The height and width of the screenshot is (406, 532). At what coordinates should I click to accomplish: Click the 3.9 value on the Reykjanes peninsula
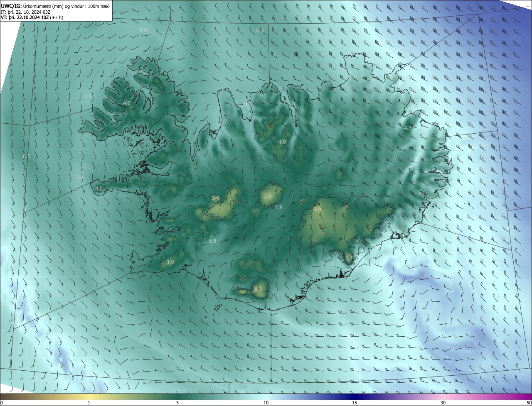[170, 262]
